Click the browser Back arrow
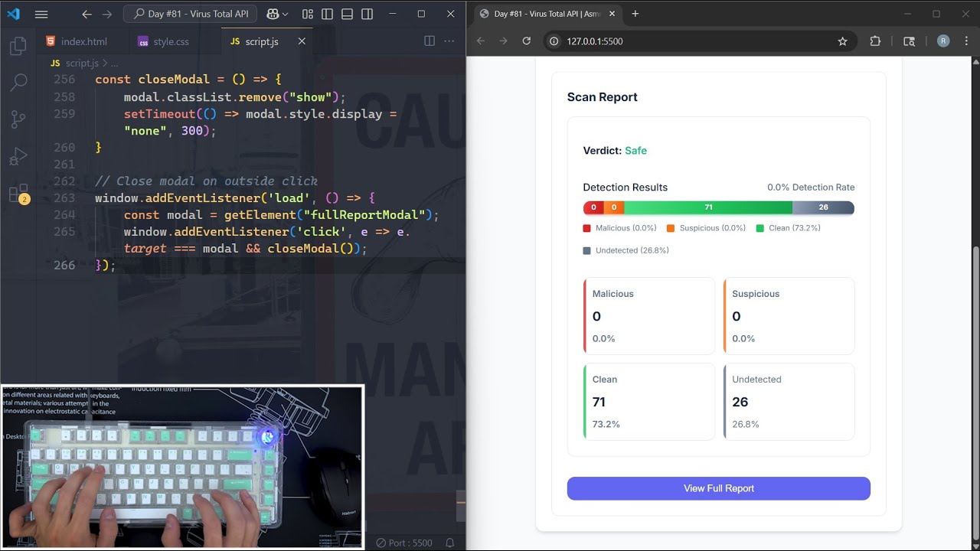Screen dimensions: 980x551 point(481,41)
